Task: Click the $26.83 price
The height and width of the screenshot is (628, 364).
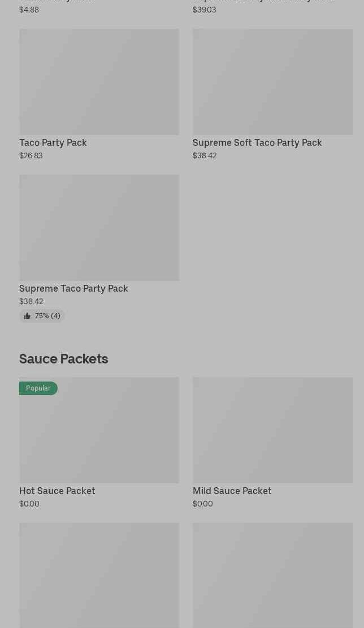Action: 31,156
